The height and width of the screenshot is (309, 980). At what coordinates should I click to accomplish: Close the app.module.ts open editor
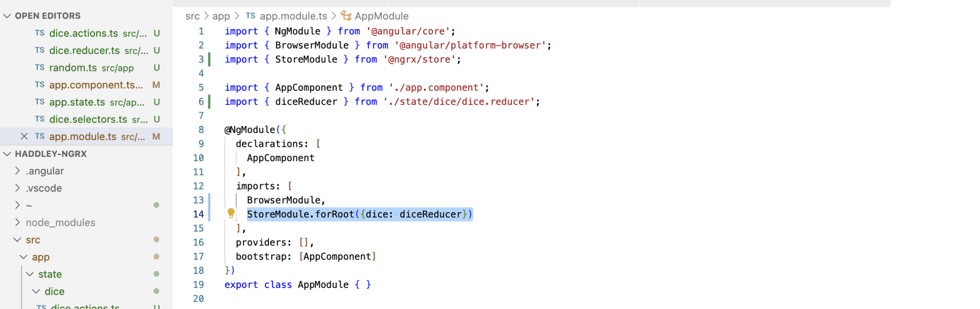[x=24, y=137]
